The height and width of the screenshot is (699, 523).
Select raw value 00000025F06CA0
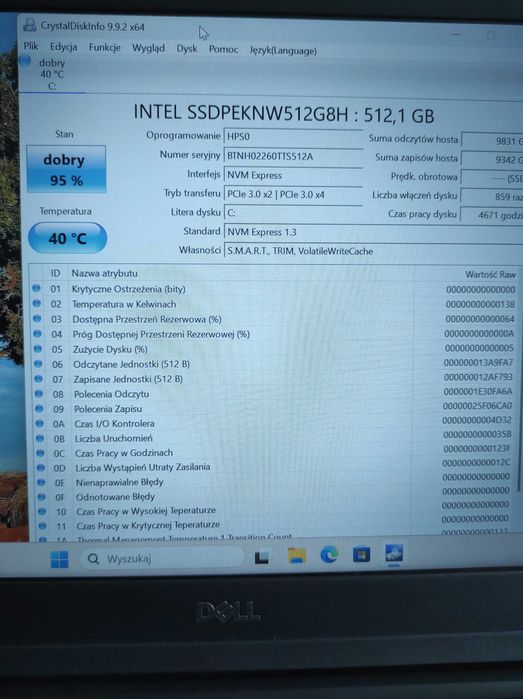click(x=477, y=406)
